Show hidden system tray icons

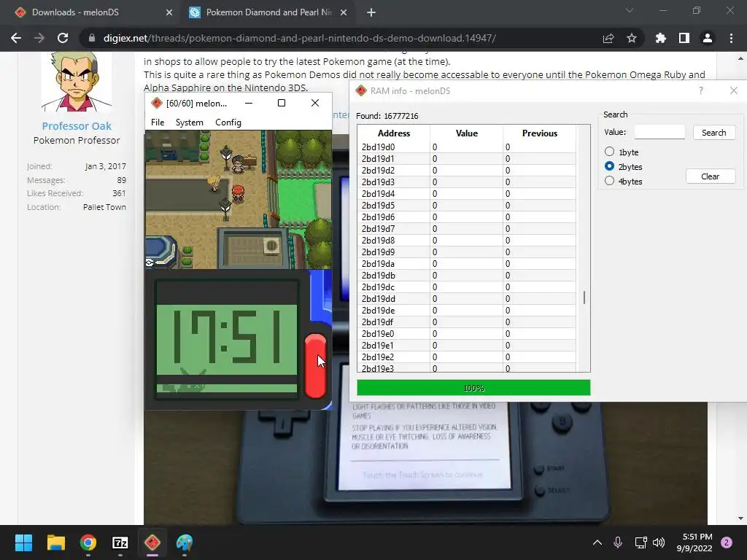click(597, 542)
